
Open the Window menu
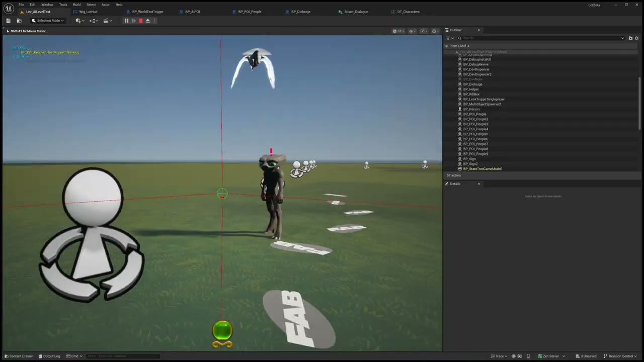pos(47,5)
